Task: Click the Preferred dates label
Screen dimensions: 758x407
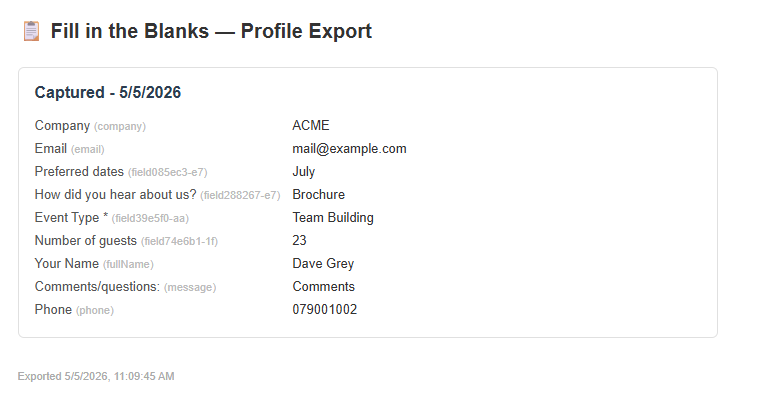Action: (79, 172)
